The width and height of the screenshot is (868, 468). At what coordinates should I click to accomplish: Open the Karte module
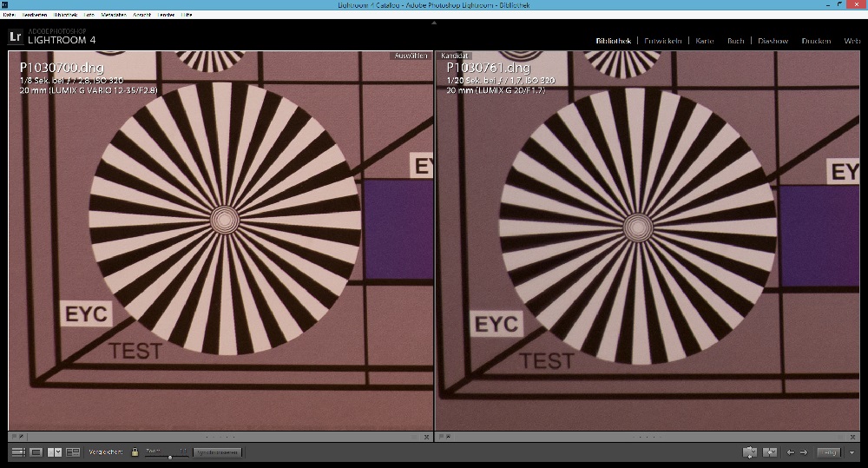(705, 41)
